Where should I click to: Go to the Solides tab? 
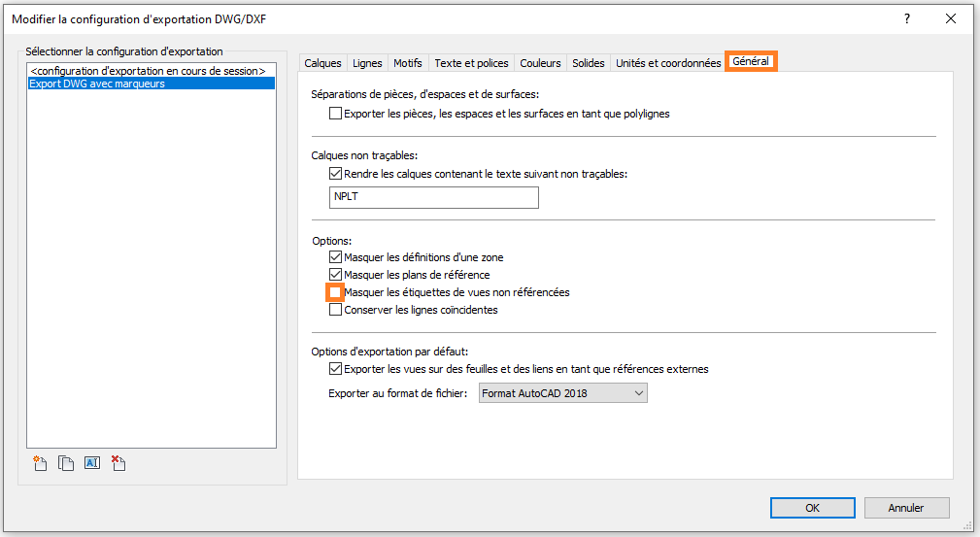coord(589,63)
